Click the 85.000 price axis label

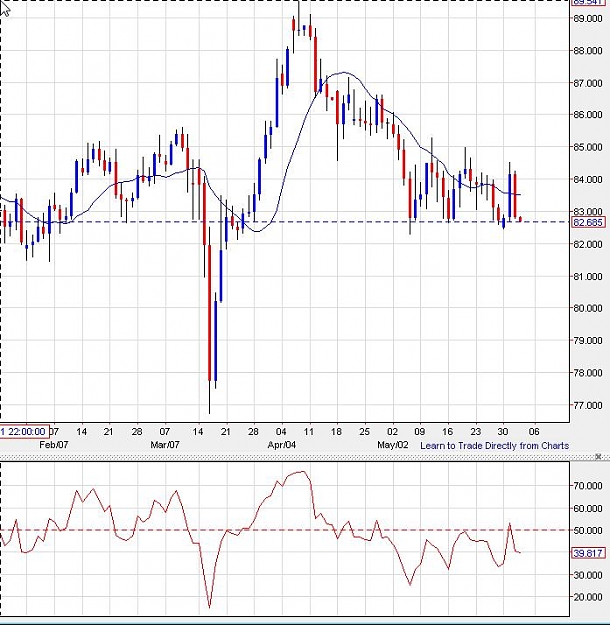588,147
